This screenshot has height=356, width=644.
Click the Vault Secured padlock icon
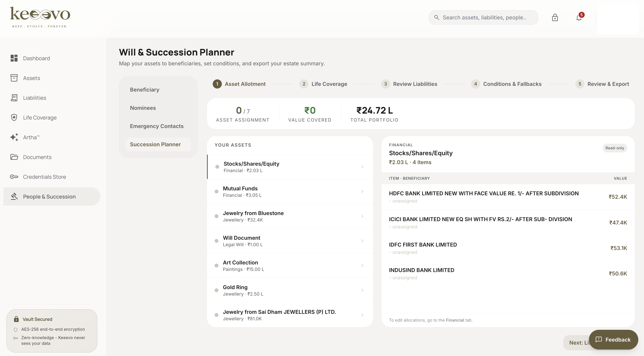click(16, 319)
